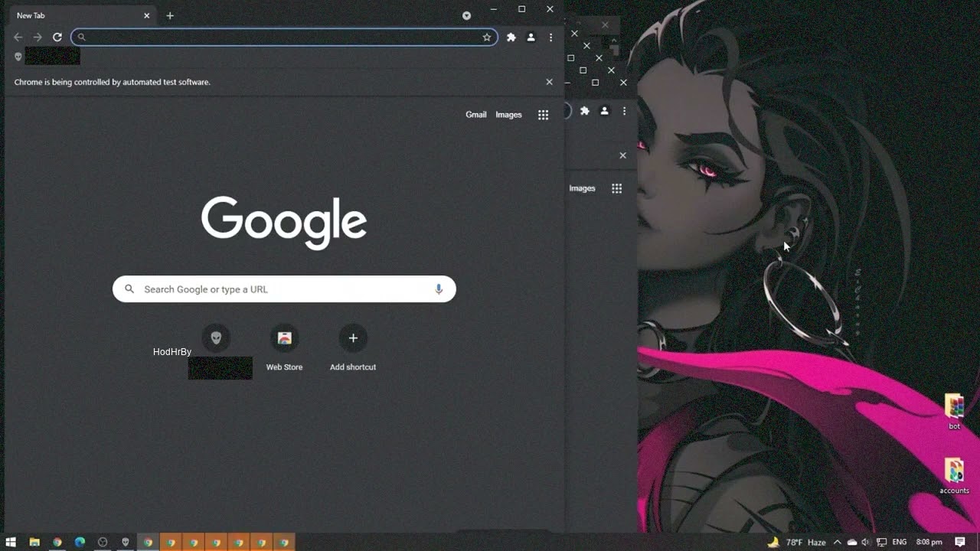Image resolution: width=980 pixels, height=551 pixels.
Task: Open the Images link in the background Chrome window
Action: pos(582,188)
